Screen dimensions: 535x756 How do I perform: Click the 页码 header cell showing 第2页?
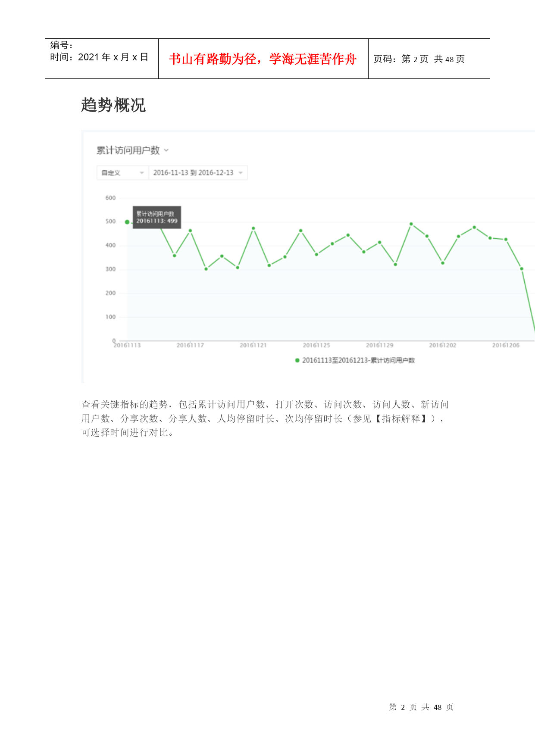tap(419, 59)
